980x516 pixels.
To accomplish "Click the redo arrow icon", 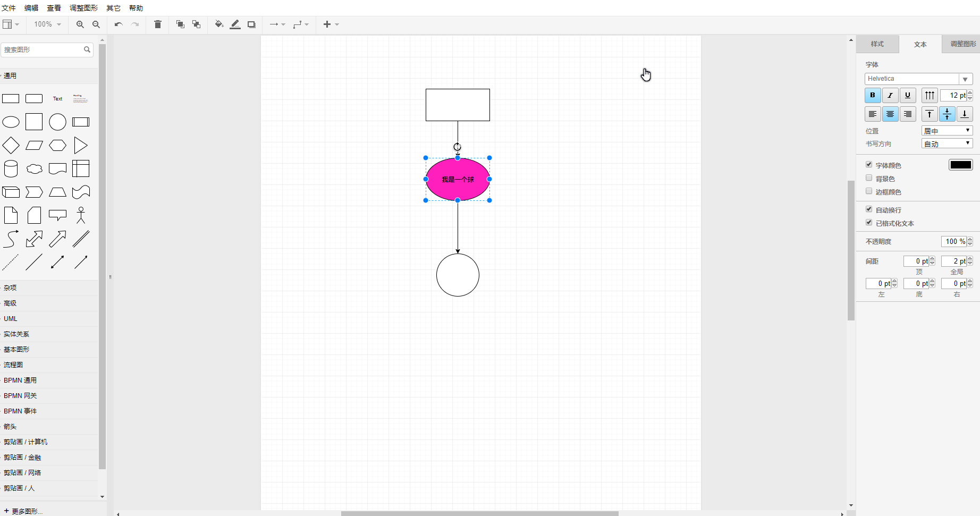I will coord(135,24).
